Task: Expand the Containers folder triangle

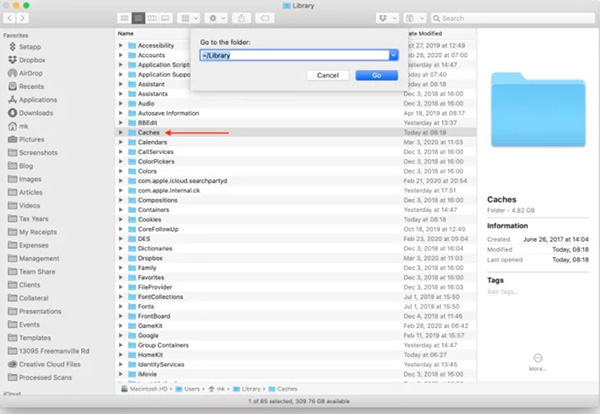Action: click(x=121, y=210)
